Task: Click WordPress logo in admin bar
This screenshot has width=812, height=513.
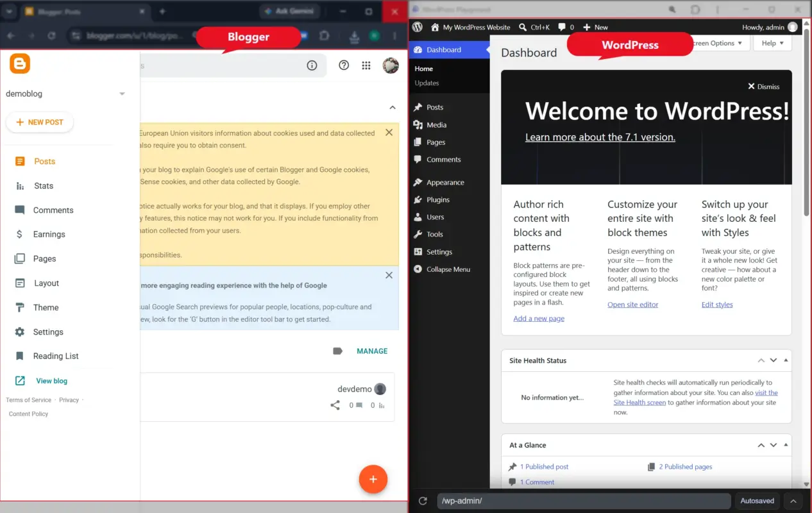Action: click(x=418, y=27)
